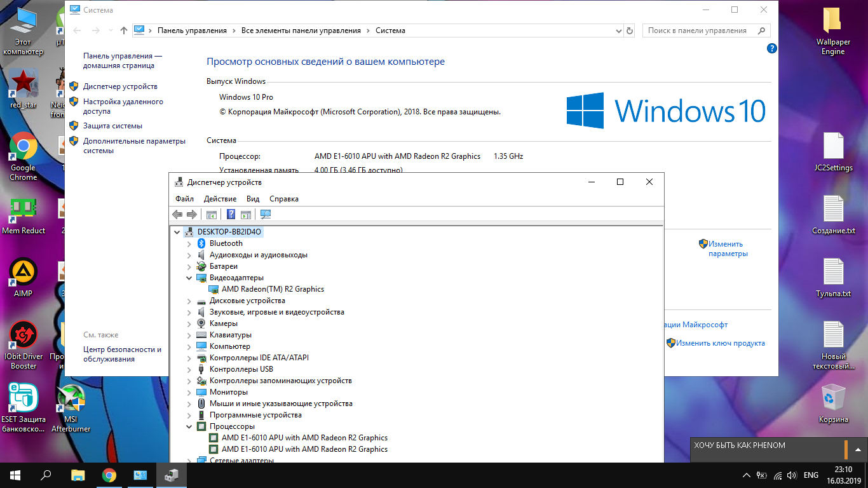Screen dimensions: 868x488
Task: Click the refresh button in address bar
Action: point(630,30)
